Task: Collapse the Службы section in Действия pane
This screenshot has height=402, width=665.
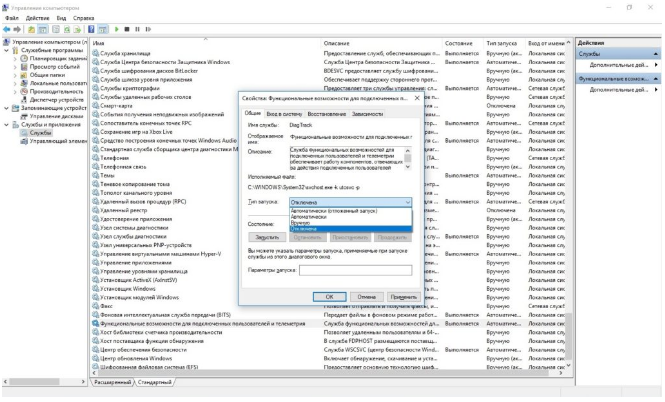Action: 656,54
